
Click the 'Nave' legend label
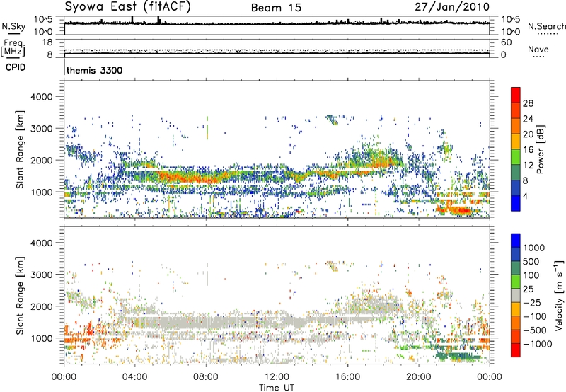click(x=538, y=49)
